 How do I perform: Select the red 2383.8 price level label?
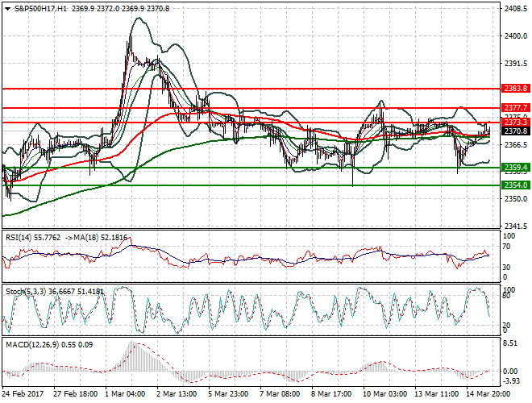[514, 88]
